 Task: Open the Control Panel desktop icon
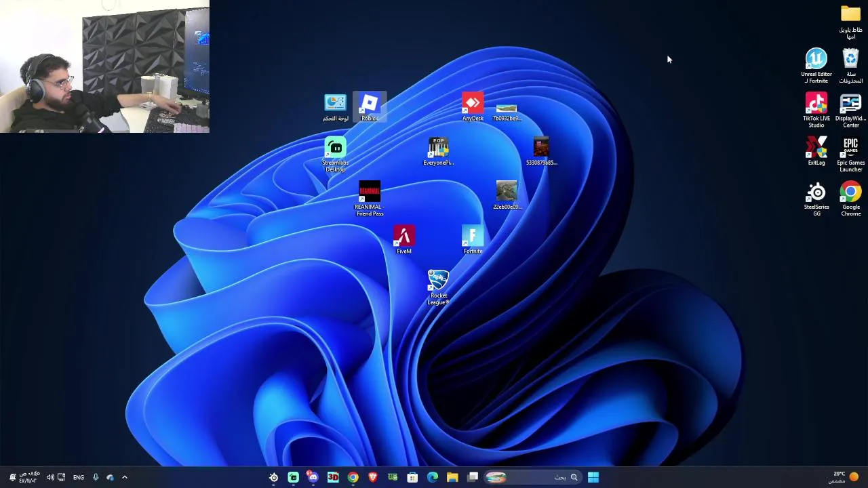(335, 108)
